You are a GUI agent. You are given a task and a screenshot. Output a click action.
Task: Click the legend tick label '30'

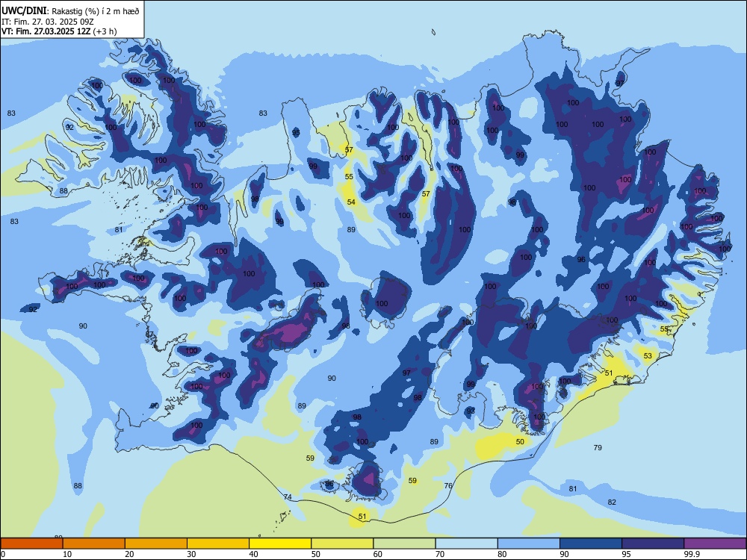[191, 554]
